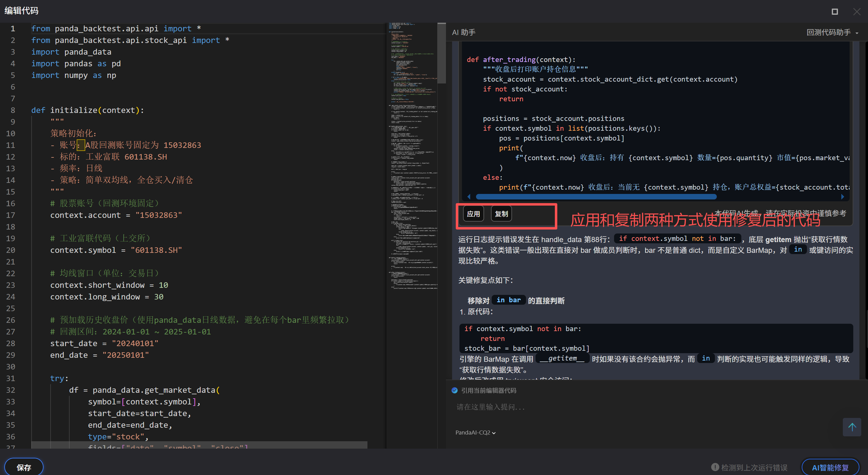868x475 pixels.
Task: Click line 4 'import pandas as pd'
Action: tap(76, 64)
